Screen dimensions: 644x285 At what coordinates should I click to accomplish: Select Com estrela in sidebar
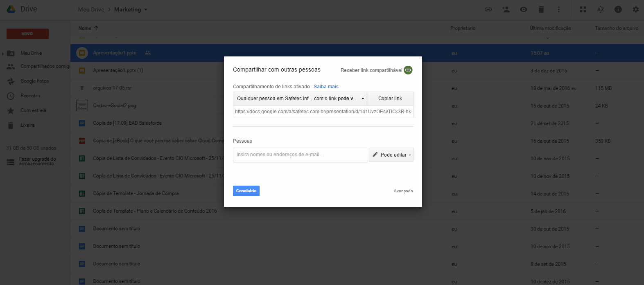[33, 110]
